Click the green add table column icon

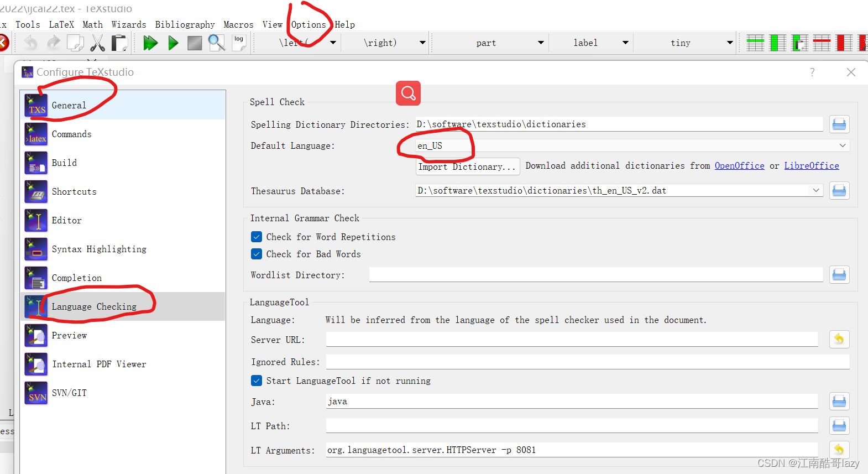click(x=778, y=43)
